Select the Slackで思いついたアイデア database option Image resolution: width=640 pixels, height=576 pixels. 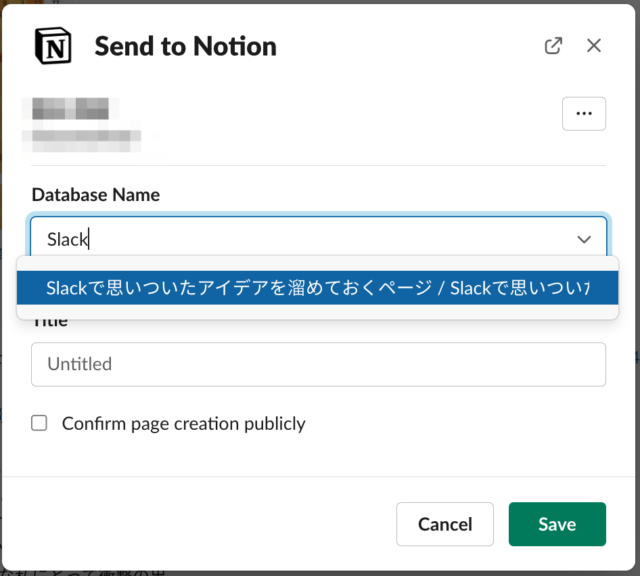click(317, 288)
